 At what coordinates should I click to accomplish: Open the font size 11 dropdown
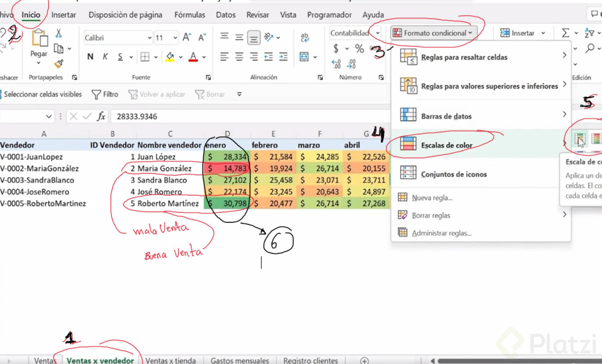point(175,38)
